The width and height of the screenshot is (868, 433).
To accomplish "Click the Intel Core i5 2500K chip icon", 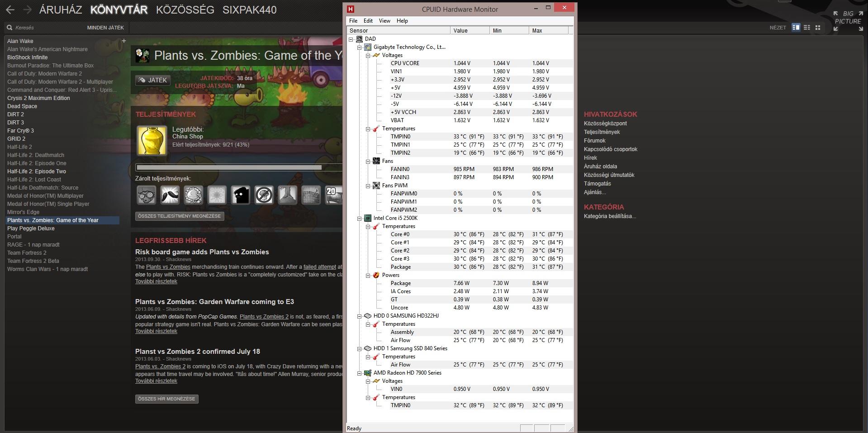I will pos(368,218).
